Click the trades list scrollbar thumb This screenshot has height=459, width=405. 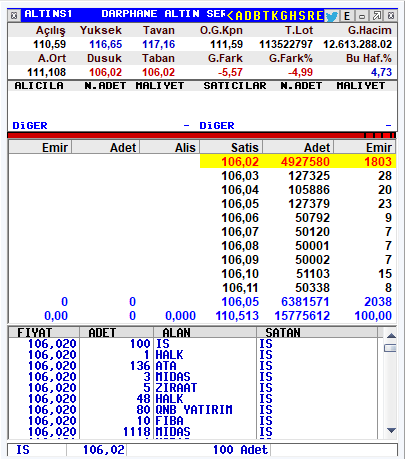[x=390, y=348]
